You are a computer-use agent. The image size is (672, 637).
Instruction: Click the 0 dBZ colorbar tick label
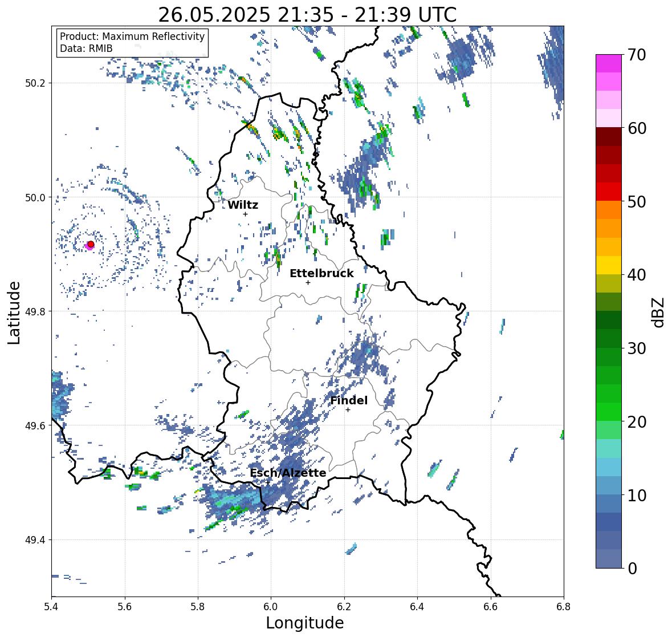(632, 569)
